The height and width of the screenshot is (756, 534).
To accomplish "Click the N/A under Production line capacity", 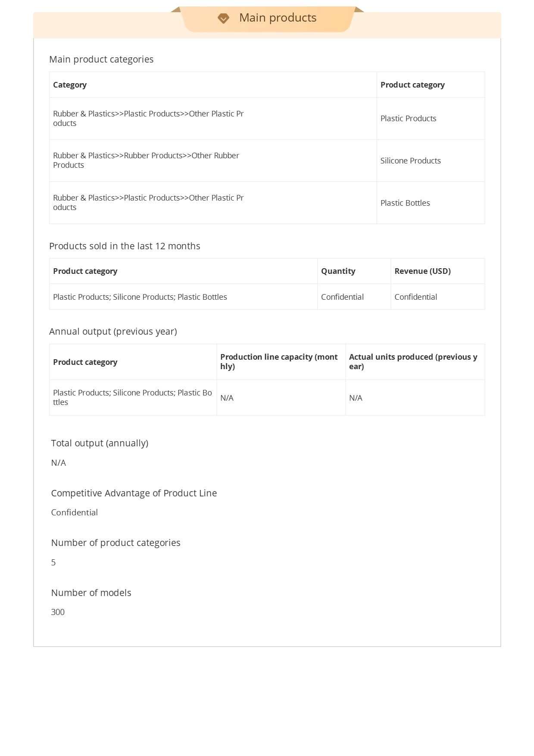I will (x=227, y=398).
